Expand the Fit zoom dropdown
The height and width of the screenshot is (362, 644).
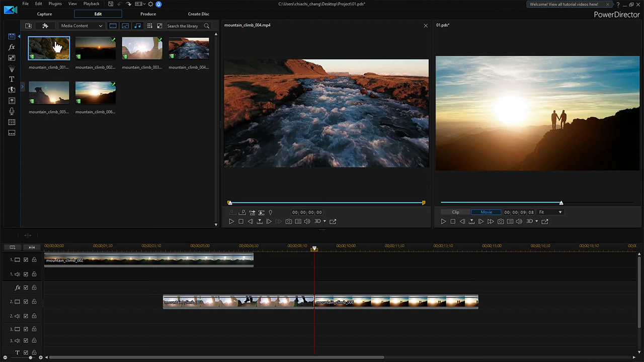coord(550,212)
